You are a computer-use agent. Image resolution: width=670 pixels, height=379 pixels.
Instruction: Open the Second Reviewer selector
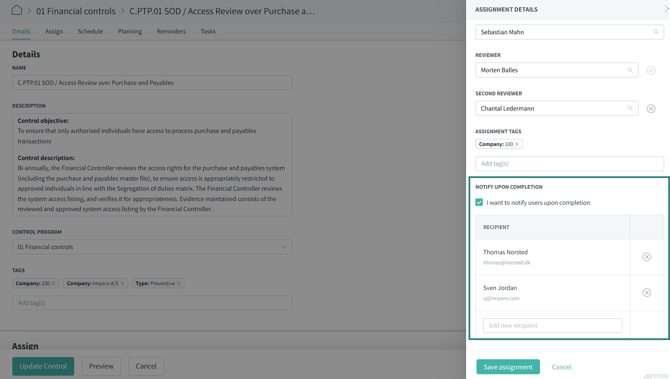point(556,109)
